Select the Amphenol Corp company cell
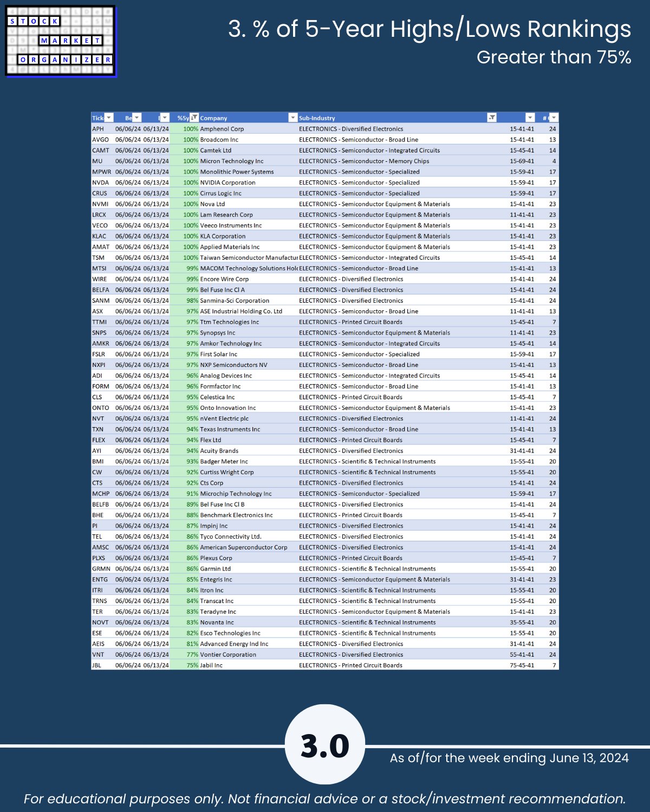The height and width of the screenshot is (812, 650). coord(222,129)
